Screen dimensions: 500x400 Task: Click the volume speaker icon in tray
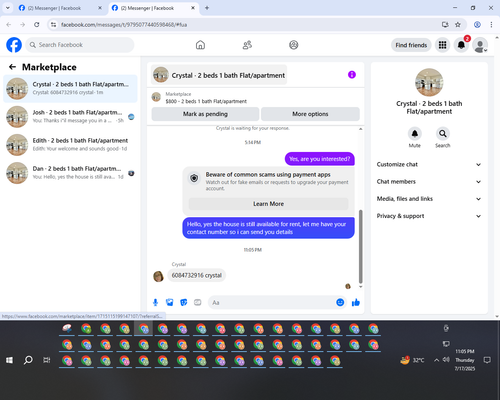pyautogui.click(x=446, y=360)
